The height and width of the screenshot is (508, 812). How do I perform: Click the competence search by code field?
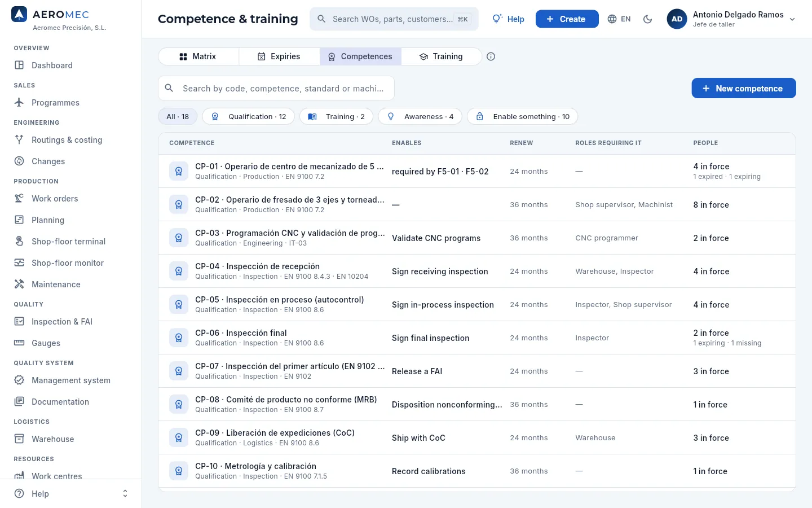[276, 88]
